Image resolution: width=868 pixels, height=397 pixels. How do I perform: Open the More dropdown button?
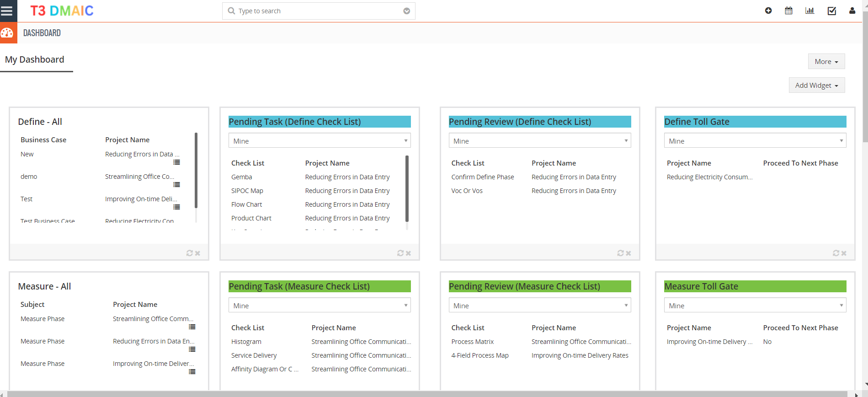click(x=826, y=61)
